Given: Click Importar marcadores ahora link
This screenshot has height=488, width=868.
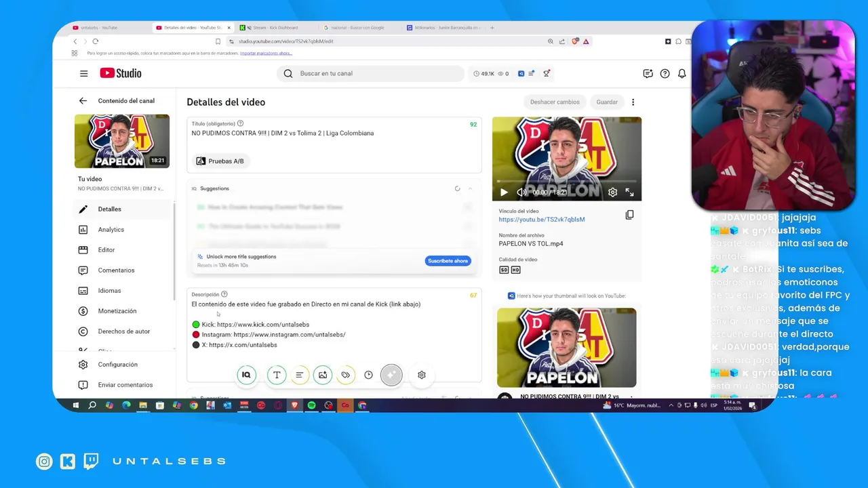Looking at the screenshot, I should (266, 53).
